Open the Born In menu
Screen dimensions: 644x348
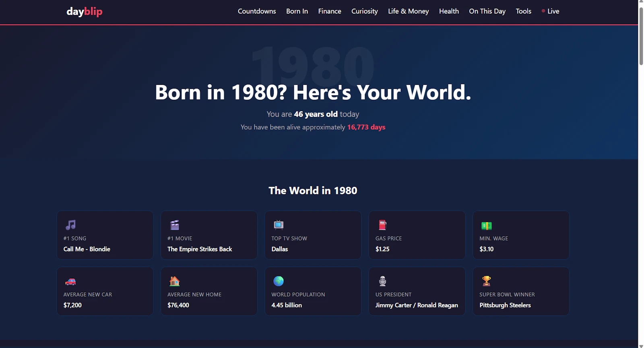pos(297,11)
